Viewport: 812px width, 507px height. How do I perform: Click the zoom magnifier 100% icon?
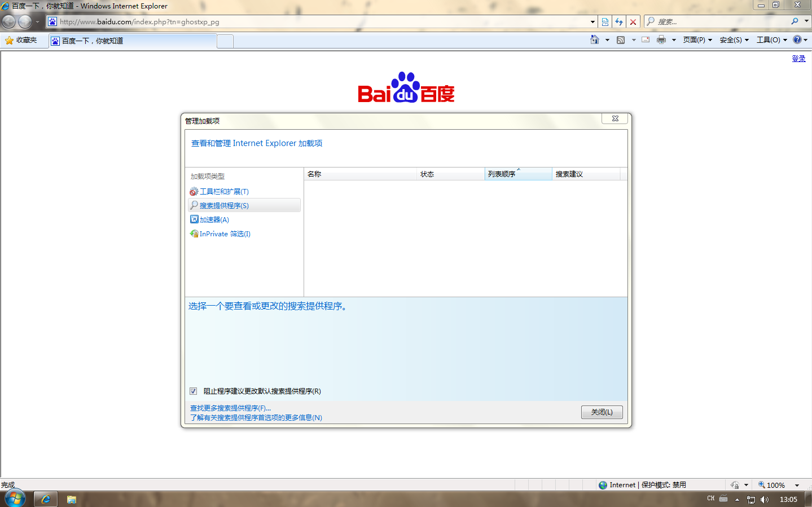pos(762,485)
